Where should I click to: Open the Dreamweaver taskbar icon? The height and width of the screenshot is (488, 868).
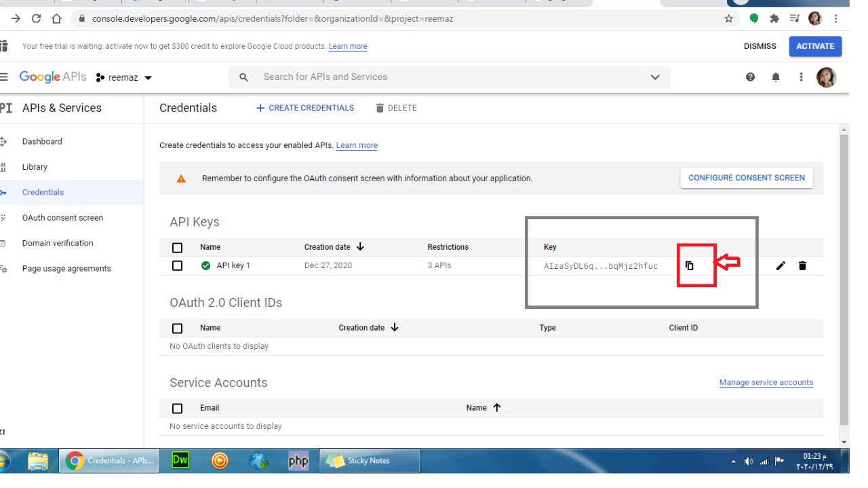[x=180, y=460]
